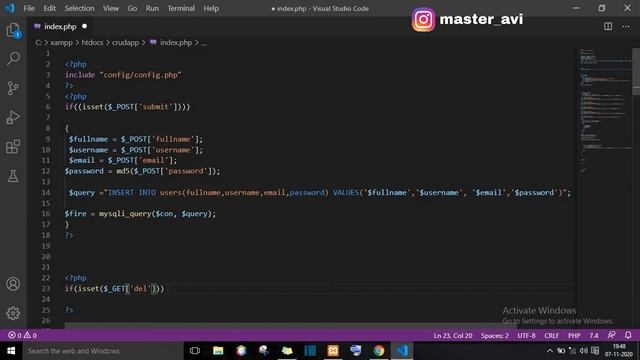640x360 pixels.
Task: Click the 'del' string on line 23
Action: 140,289
